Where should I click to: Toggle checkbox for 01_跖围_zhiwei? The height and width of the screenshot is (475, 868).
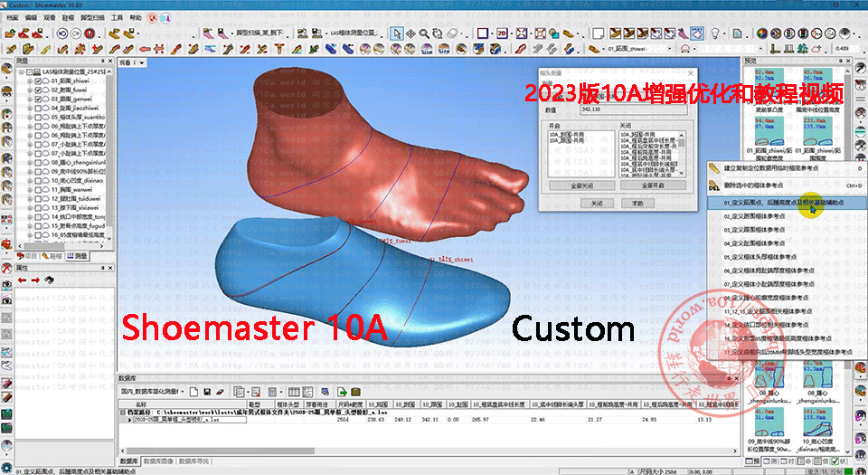pyautogui.click(x=38, y=81)
